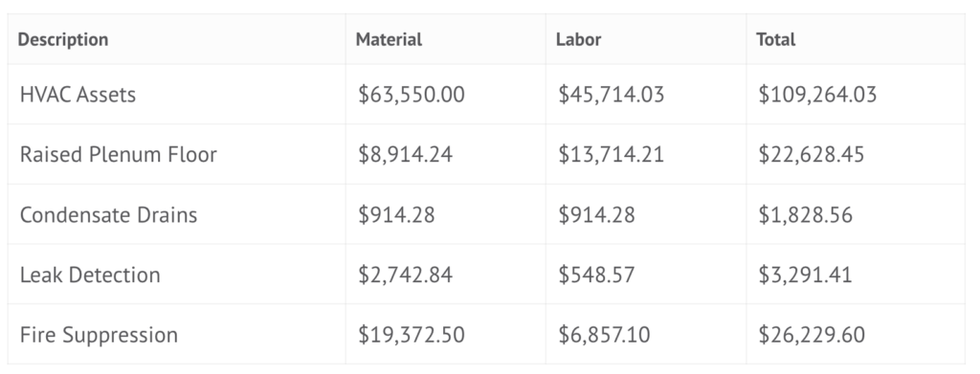This screenshot has height=374, width=980.
Task: Select the Condensate Drains cell
Action: pos(109,214)
